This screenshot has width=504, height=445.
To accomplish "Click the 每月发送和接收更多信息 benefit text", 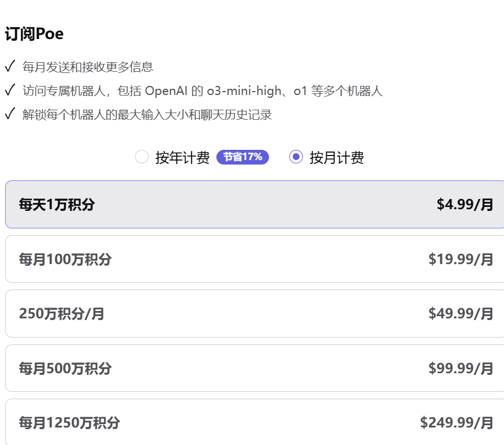I will (x=88, y=67).
